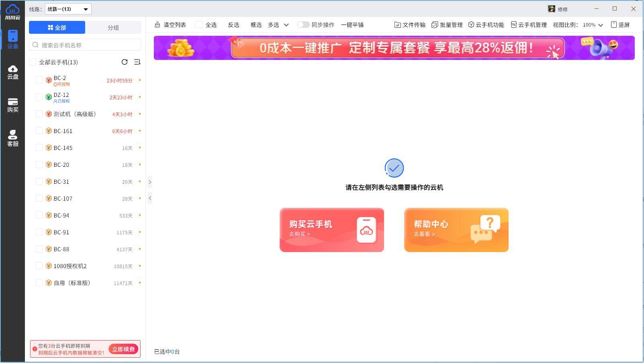
Task: Click the 立即续费 renew now button
Action: pos(123,349)
